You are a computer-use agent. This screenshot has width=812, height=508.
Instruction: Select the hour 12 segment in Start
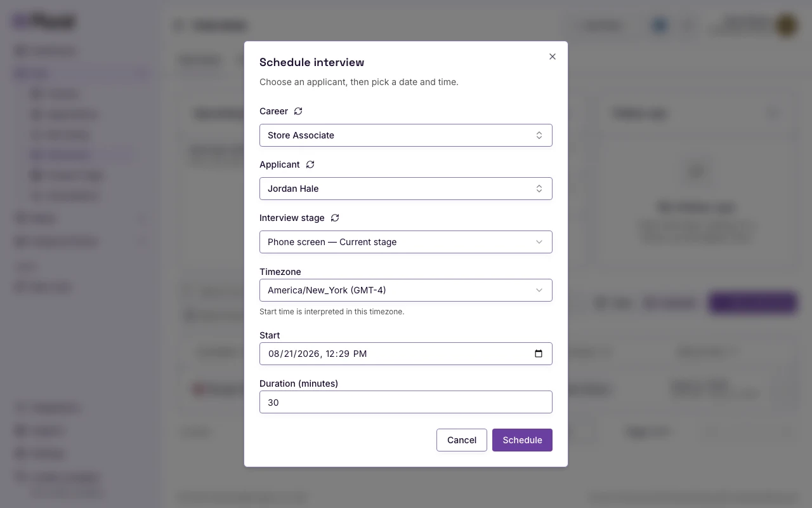coord(331,354)
